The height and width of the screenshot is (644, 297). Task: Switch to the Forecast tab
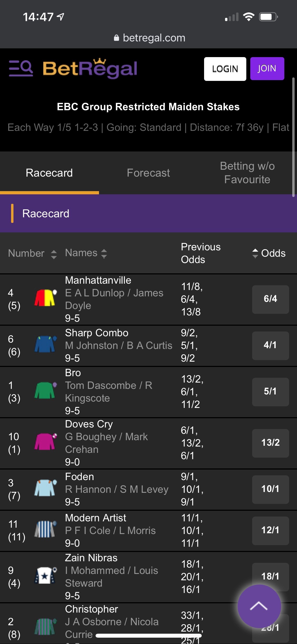point(148,173)
